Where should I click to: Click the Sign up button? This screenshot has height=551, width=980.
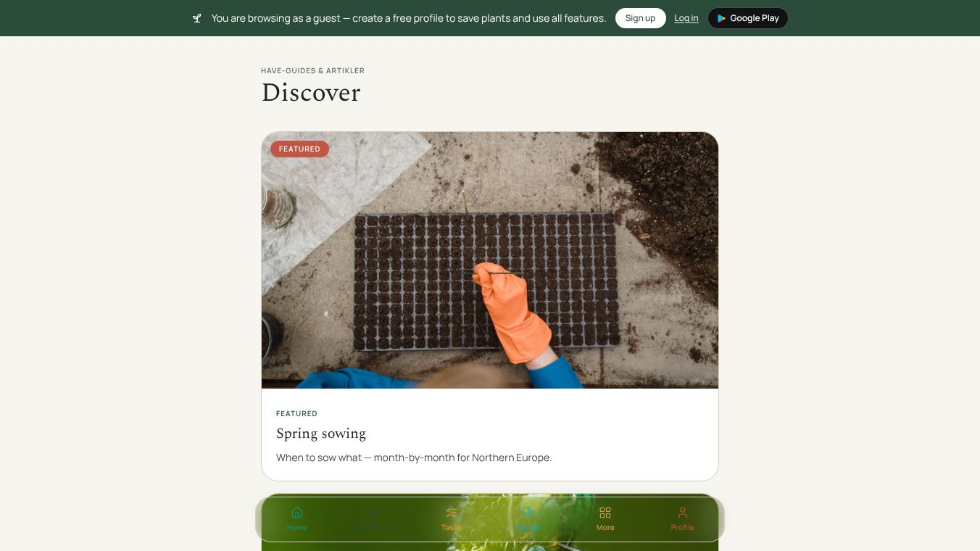coord(640,18)
